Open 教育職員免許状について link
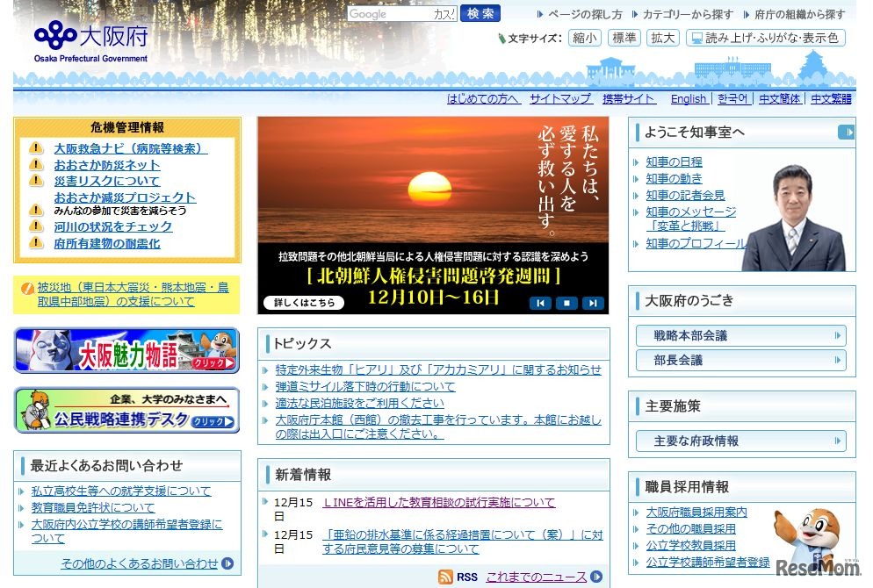873x588 pixels. pos(93,507)
